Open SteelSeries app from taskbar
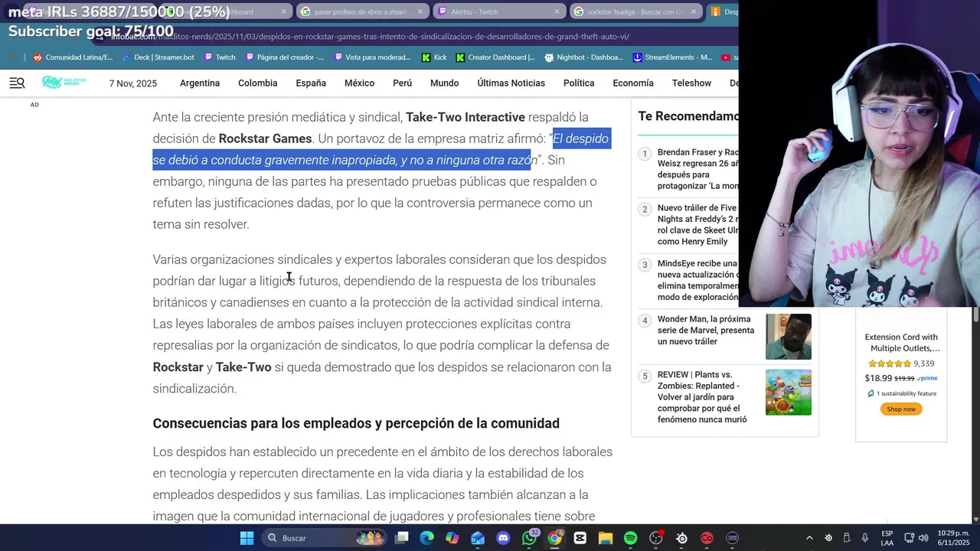980x551 pixels. [681, 538]
